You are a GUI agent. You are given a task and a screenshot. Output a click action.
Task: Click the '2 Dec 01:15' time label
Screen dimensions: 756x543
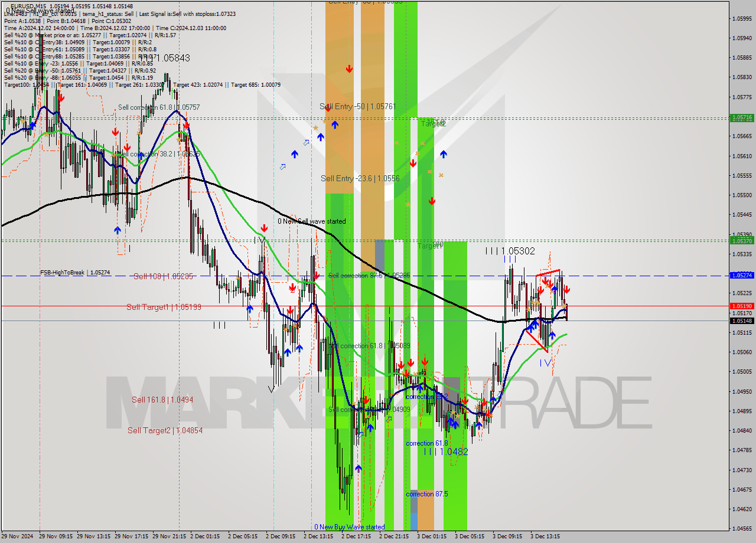[206, 537]
